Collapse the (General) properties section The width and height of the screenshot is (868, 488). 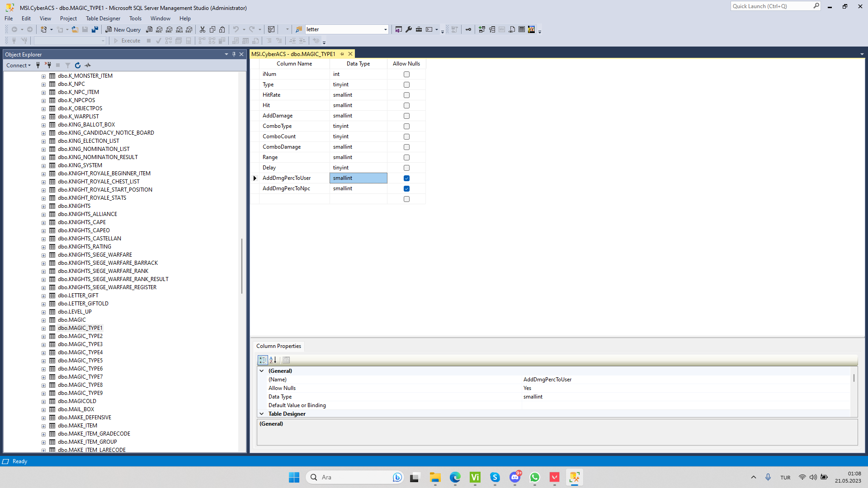[x=261, y=371]
